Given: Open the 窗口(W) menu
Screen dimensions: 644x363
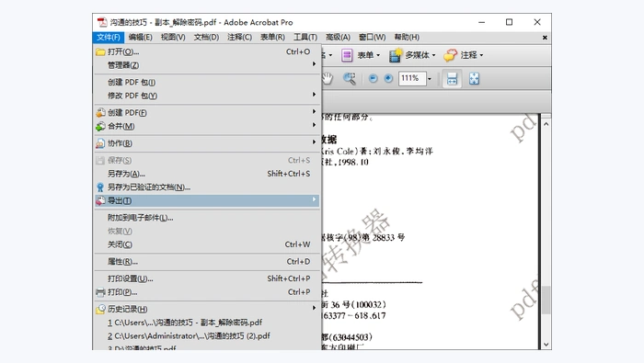Looking at the screenshot, I should click(x=372, y=38).
